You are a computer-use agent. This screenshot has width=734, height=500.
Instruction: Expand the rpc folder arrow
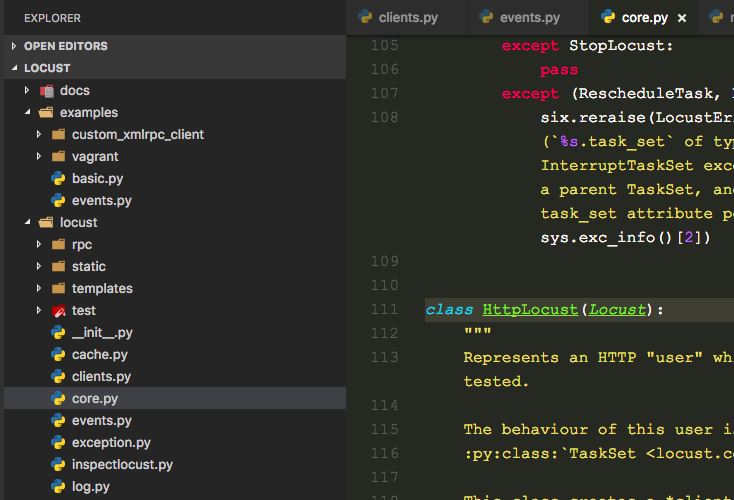(x=39, y=244)
